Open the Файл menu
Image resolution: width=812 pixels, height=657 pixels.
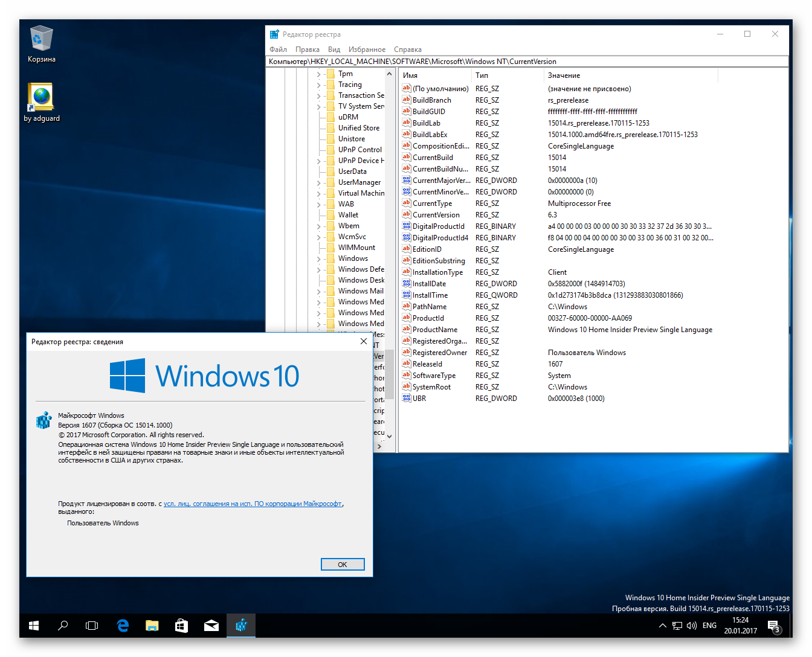pos(279,50)
